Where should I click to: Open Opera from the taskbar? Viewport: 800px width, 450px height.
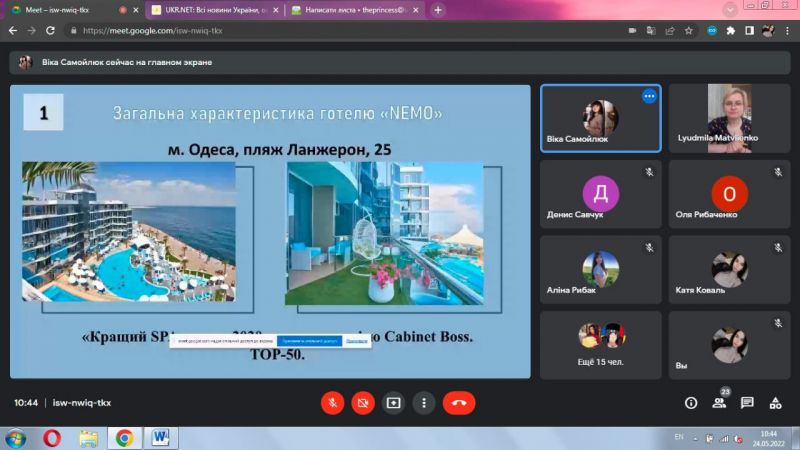(52, 438)
